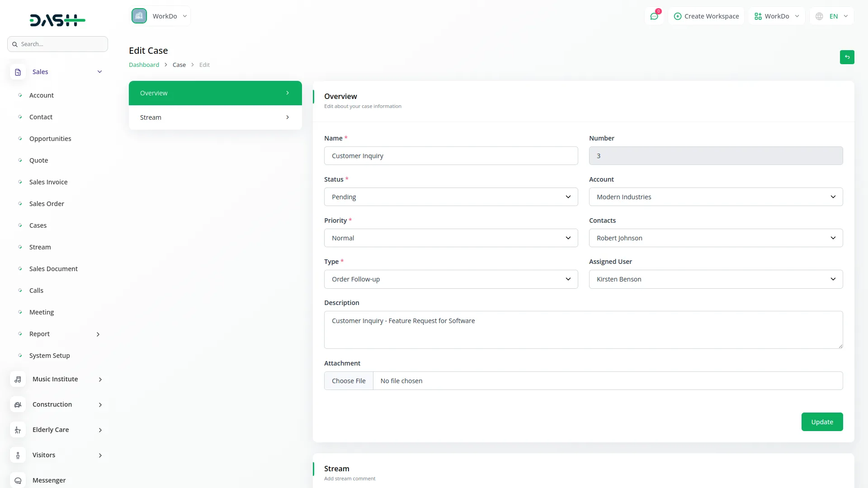868x488 pixels.
Task: Open the Assigned User dropdown
Action: tap(715, 279)
